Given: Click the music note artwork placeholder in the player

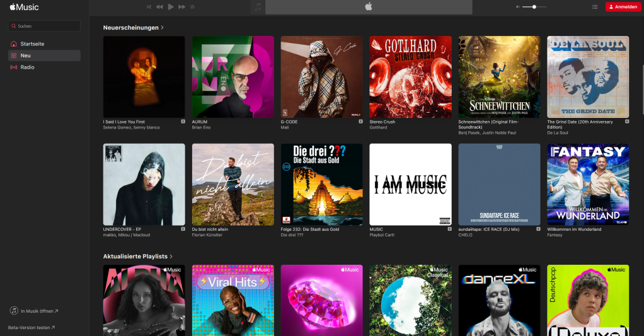Looking at the screenshot, I should point(258,7).
